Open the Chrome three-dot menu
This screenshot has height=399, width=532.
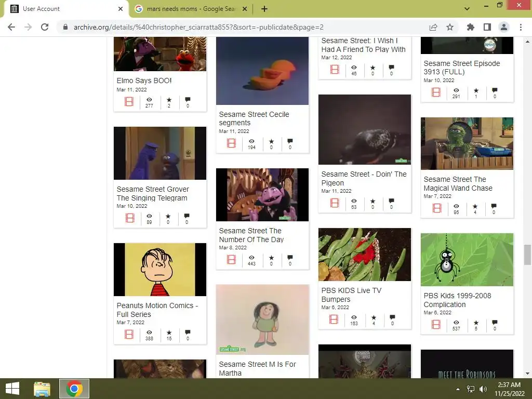coord(521,27)
